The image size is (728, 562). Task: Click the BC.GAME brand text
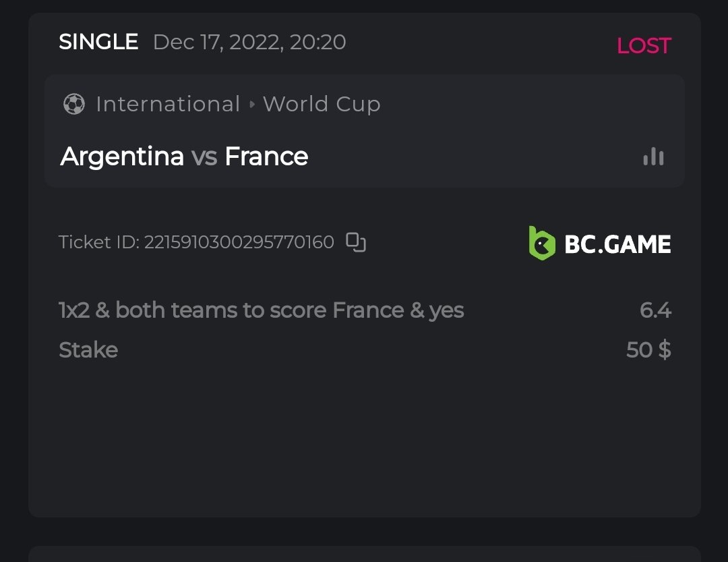(x=617, y=244)
